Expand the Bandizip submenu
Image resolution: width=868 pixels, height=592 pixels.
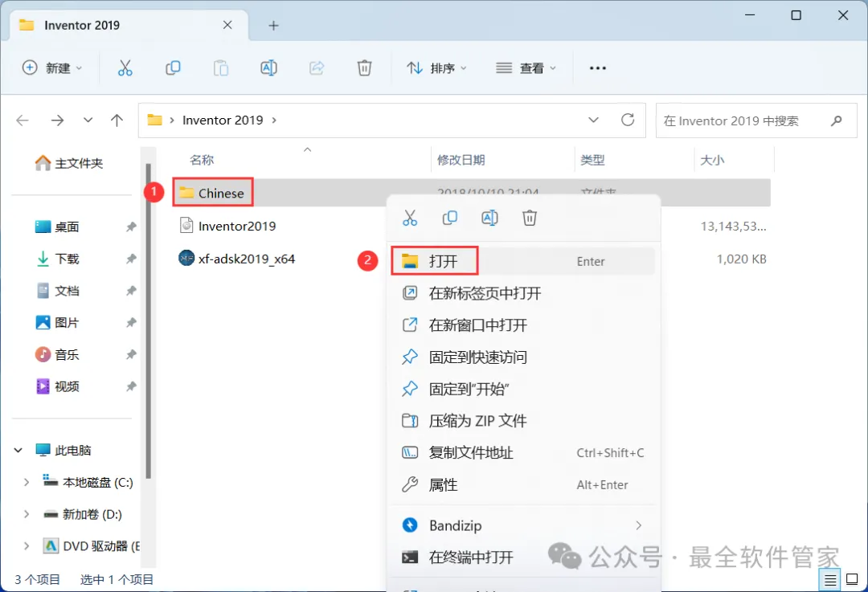[639, 525]
